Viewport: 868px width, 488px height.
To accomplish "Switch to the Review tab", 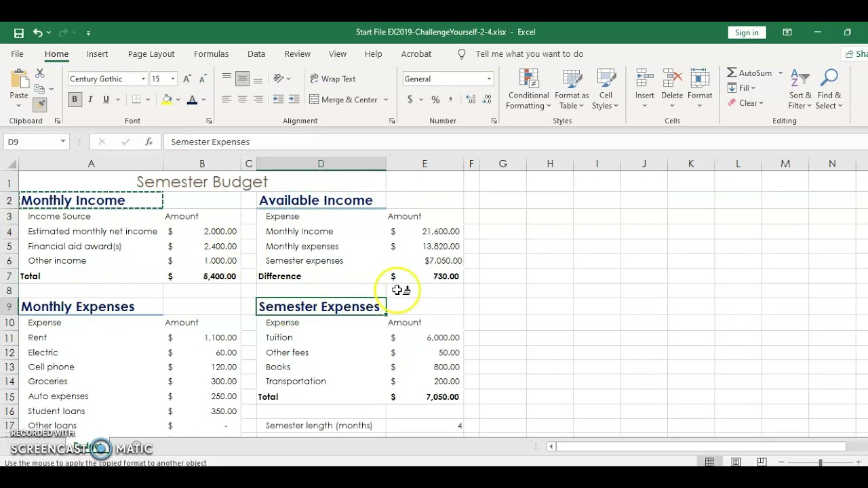I will [297, 54].
